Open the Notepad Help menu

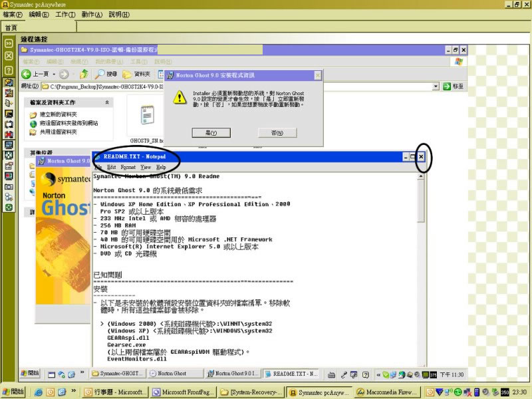pos(161,168)
